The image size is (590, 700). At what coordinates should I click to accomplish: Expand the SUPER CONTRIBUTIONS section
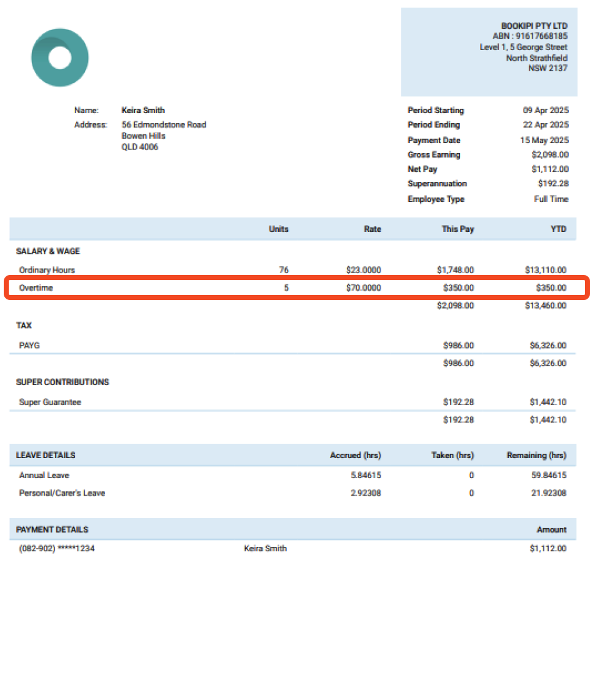click(61, 381)
